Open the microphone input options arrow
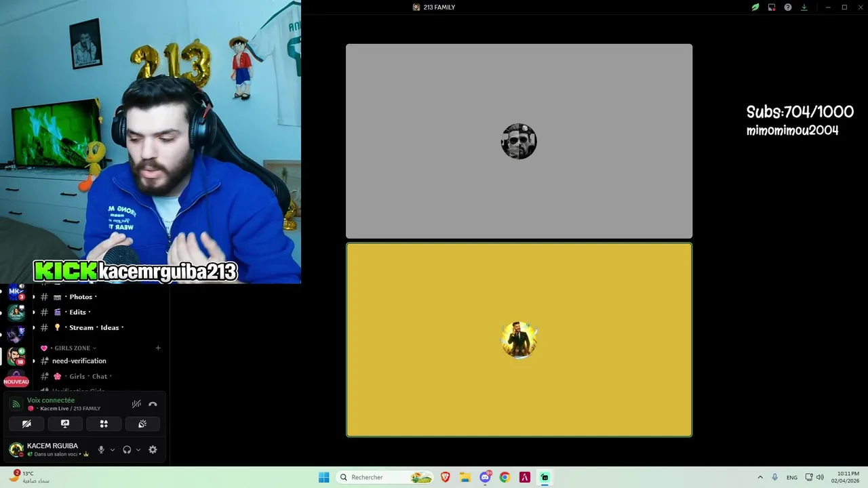Viewport: 868px width, 488px height. pos(113,449)
